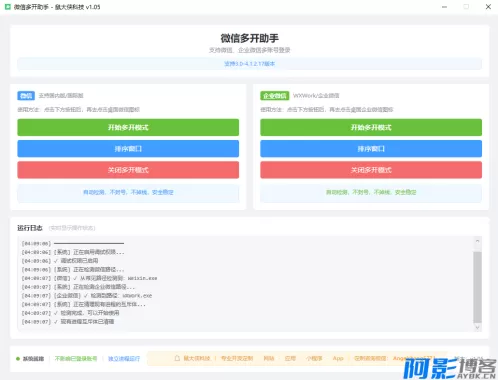Click the subtitle under the main heading
Viewport: 498px width, 380px height.
pyautogui.click(x=249, y=50)
